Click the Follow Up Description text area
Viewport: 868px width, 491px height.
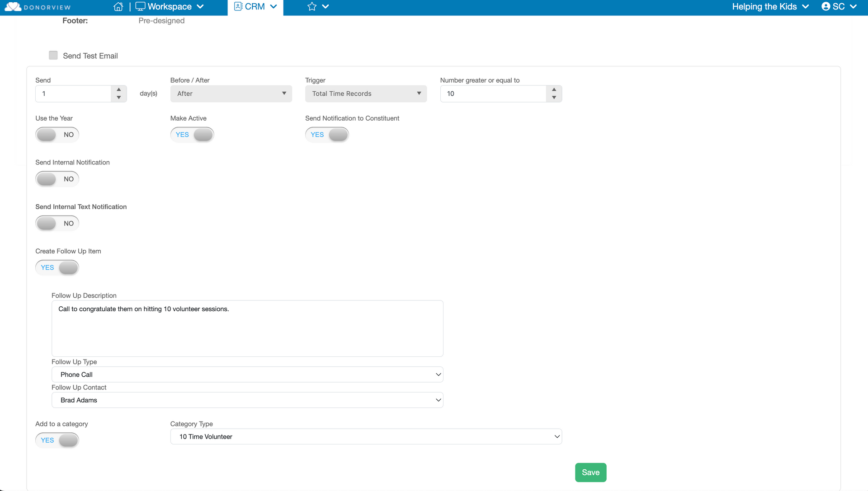247,328
